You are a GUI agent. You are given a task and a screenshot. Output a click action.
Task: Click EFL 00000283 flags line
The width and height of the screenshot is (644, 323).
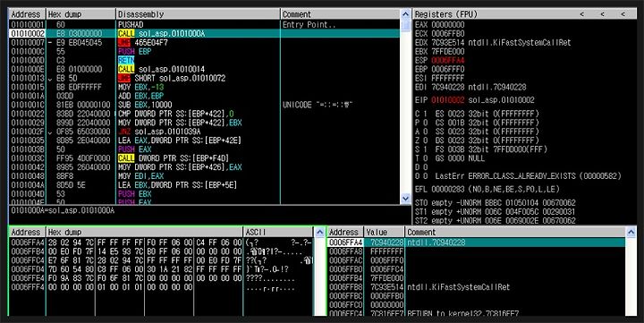pos(487,190)
